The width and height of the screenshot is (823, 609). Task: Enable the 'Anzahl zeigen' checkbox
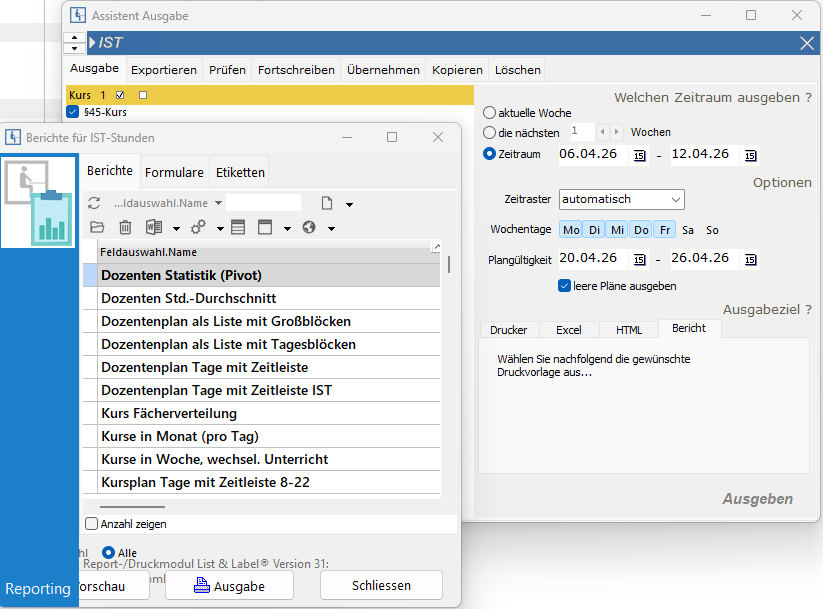coord(92,523)
